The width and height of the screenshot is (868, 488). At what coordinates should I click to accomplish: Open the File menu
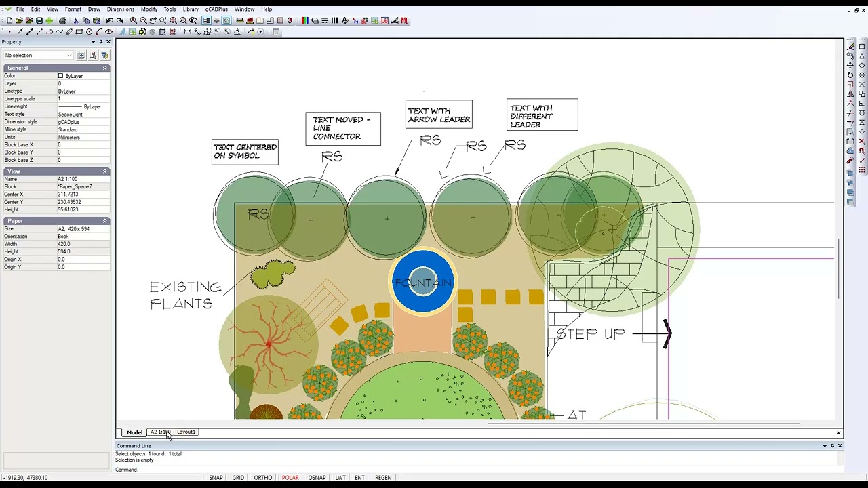(x=20, y=9)
